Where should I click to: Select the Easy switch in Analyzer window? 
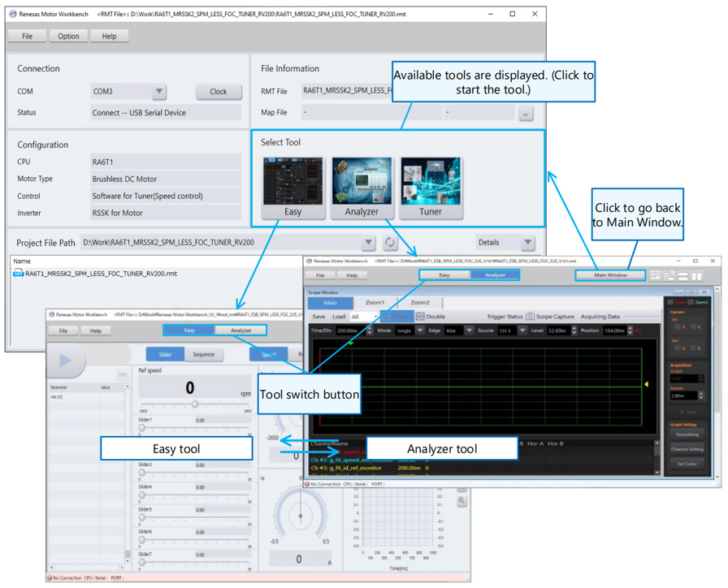tap(444, 275)
